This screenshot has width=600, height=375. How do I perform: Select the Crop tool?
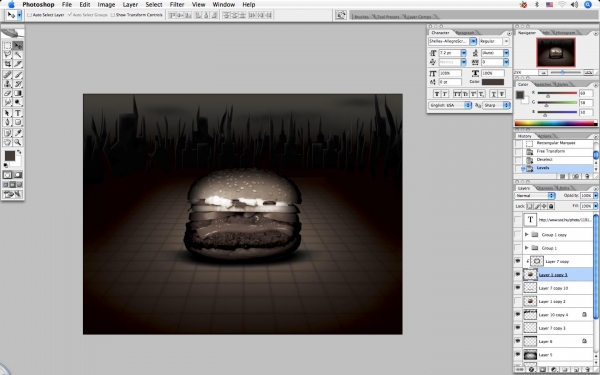[7, 64]
